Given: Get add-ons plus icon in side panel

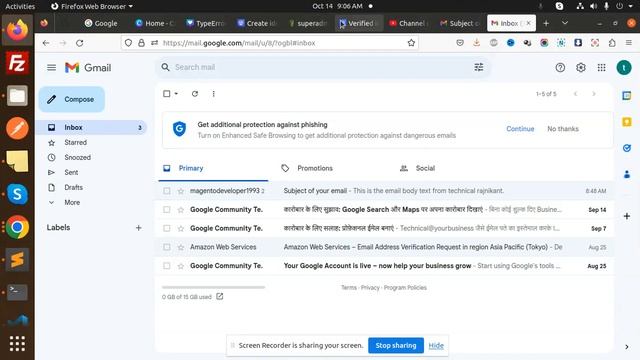Looking at the screenshot, I should pos(627,216).
